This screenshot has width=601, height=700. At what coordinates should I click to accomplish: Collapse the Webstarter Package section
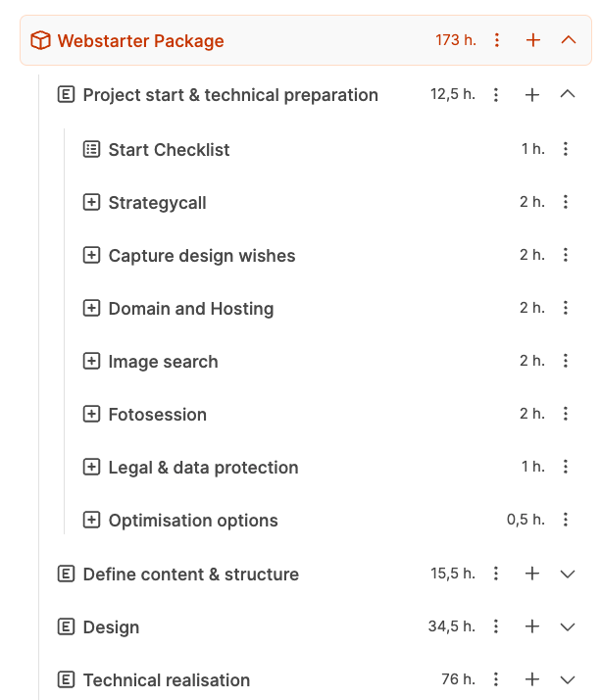point(568,40)
